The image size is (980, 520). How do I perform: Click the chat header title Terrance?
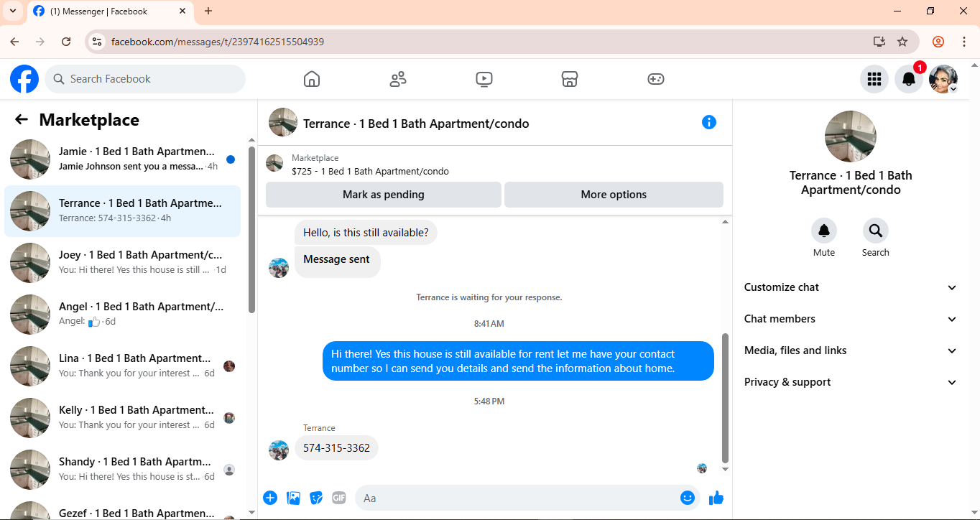click(416, 124)
